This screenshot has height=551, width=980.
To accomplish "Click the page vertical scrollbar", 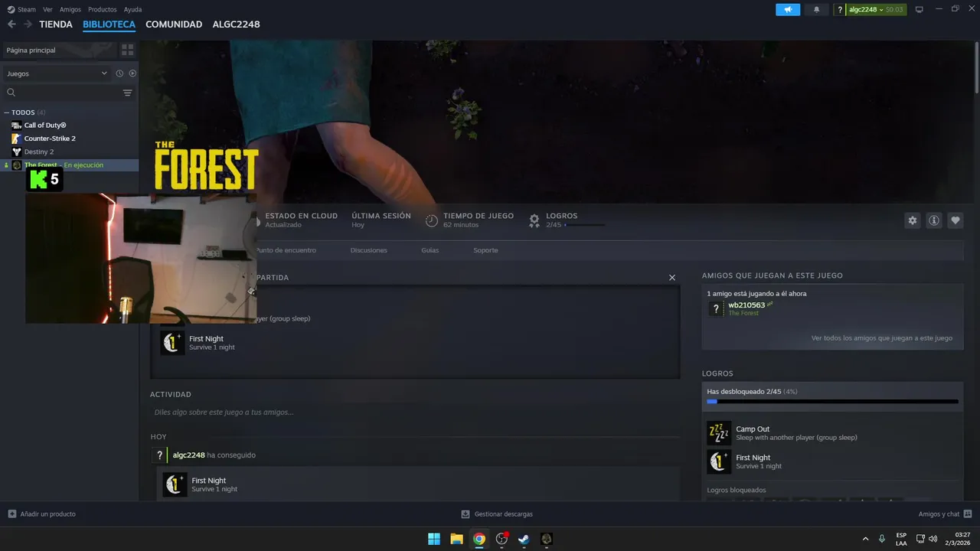I will tap(977, 69).
